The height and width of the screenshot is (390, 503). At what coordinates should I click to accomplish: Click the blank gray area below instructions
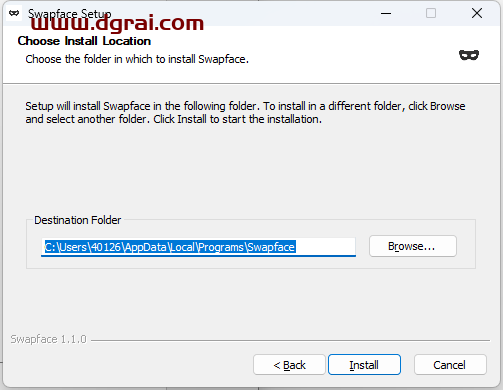coord(251,170)
